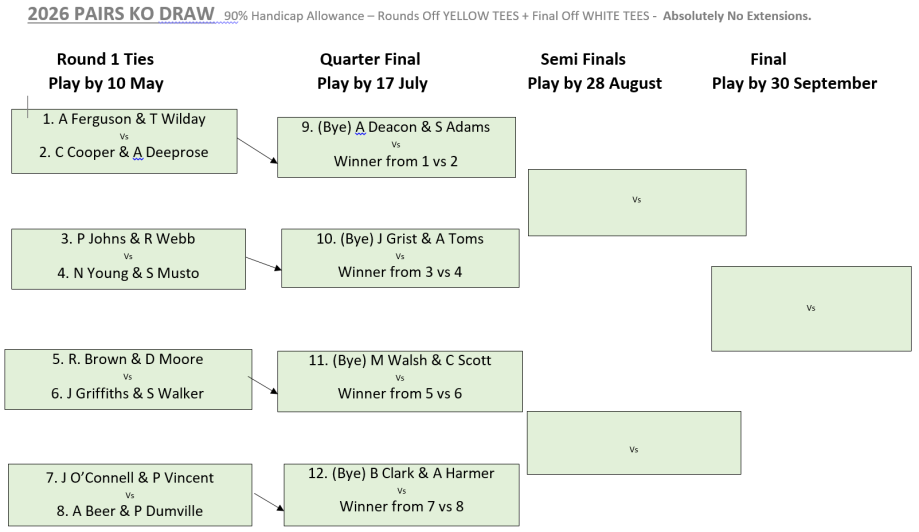The height and width of the screenshot is (532, 919).
Task: Select the Quarter Final heading
Action: click(x=370, y=59)
